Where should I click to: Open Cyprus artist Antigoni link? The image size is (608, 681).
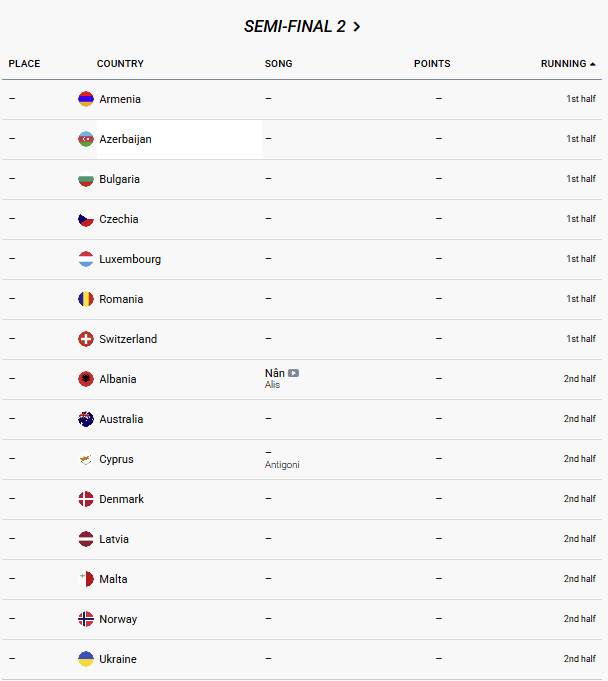282,465
